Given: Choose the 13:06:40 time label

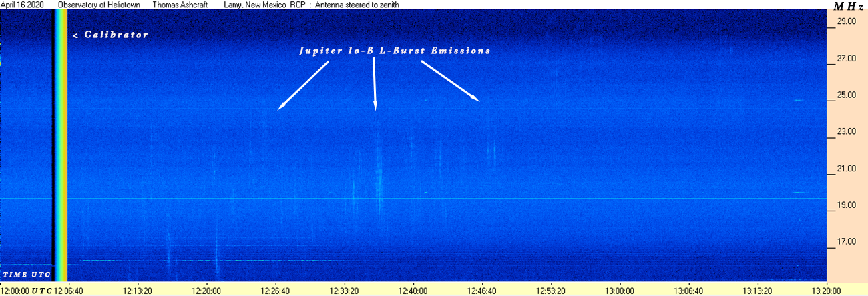Looking at the screenshot, I should pos(688,291).
